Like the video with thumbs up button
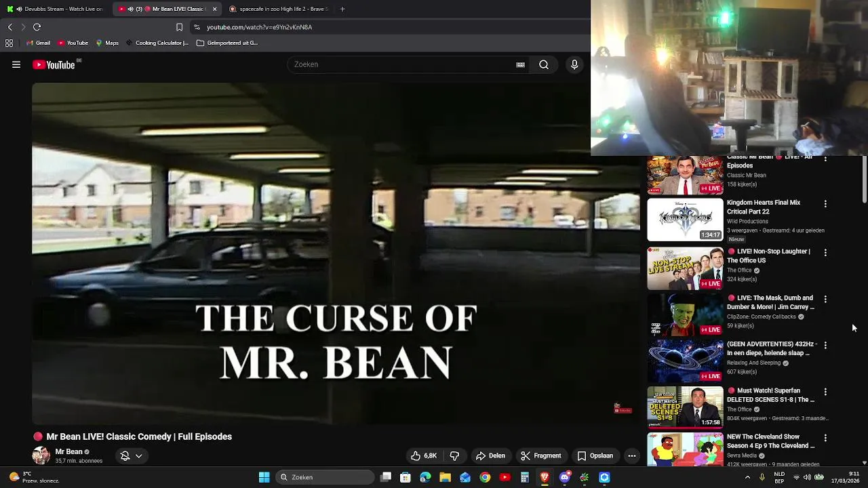868x488 pixels. click(424, 455)
